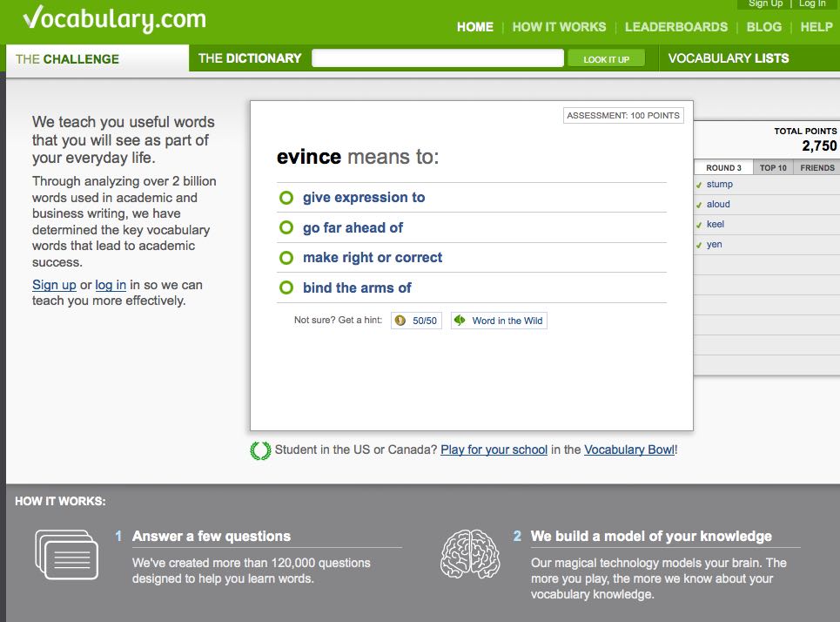Screen dimensions: 840x622
Task: Select the answer 'give expression to'
Action: (x=364, y=198)
